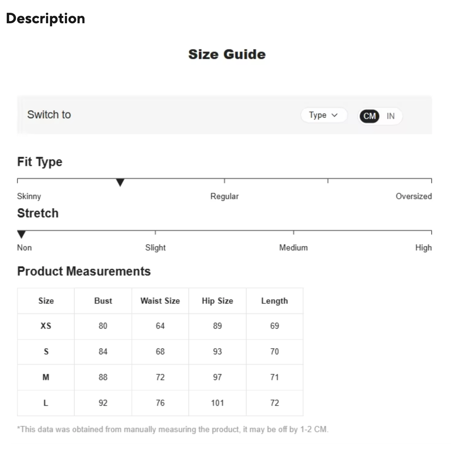Image resolution: width=476 pixels, height=452 pixels.
Task: Click the Description heading
Action: 46,18
